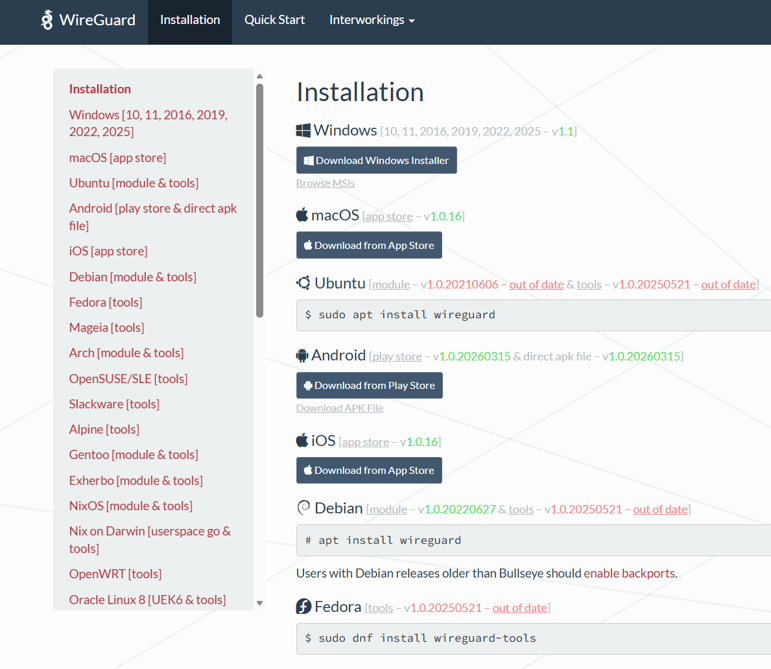Click the sidebar scroll down arrow

(x=260, y=603)
